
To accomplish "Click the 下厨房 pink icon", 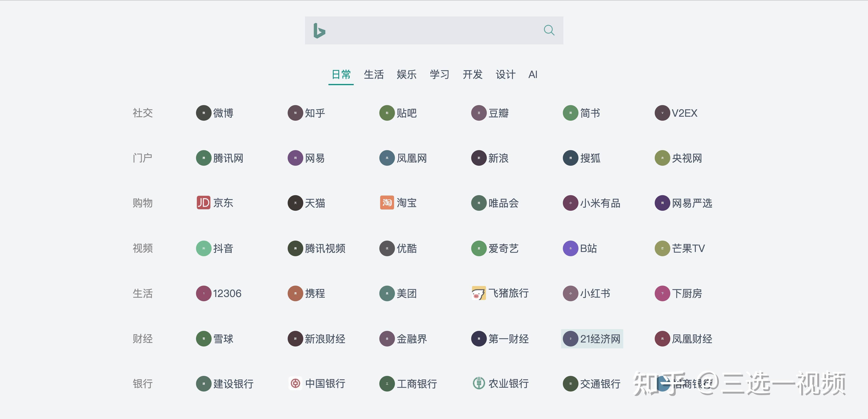I will coord(662,293).
